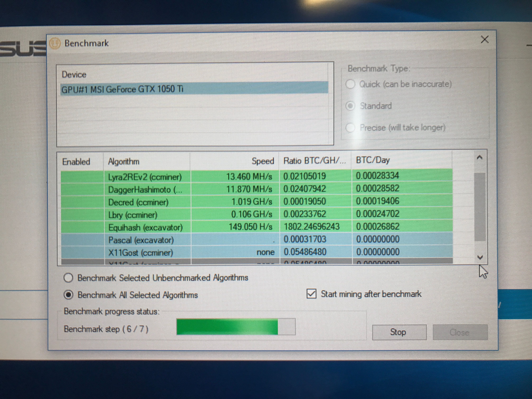Viewport: 532px width, 399px height.
Task: Select Benchmark All Selected Algorithms option
Action: point(131,295)
